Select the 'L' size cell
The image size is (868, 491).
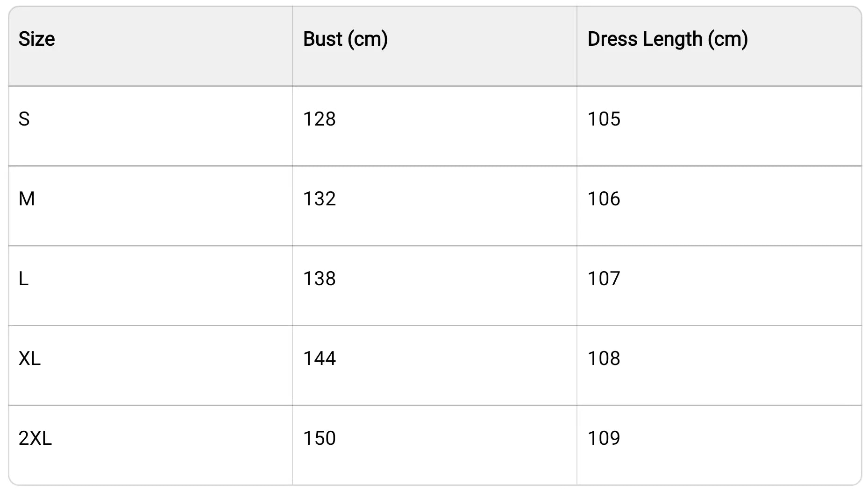coord(23,279)
